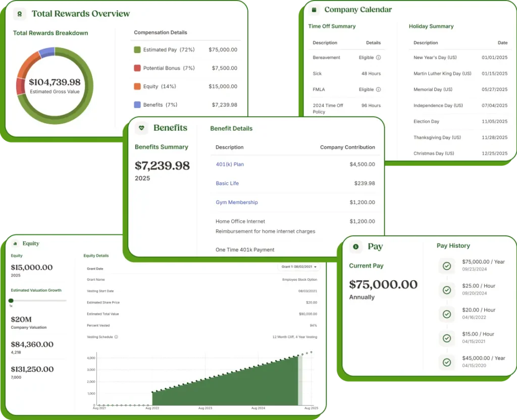Viewport: 517px width, 420px height.
Task: Click the Benefits heart icon
Action: click(141, 128)
